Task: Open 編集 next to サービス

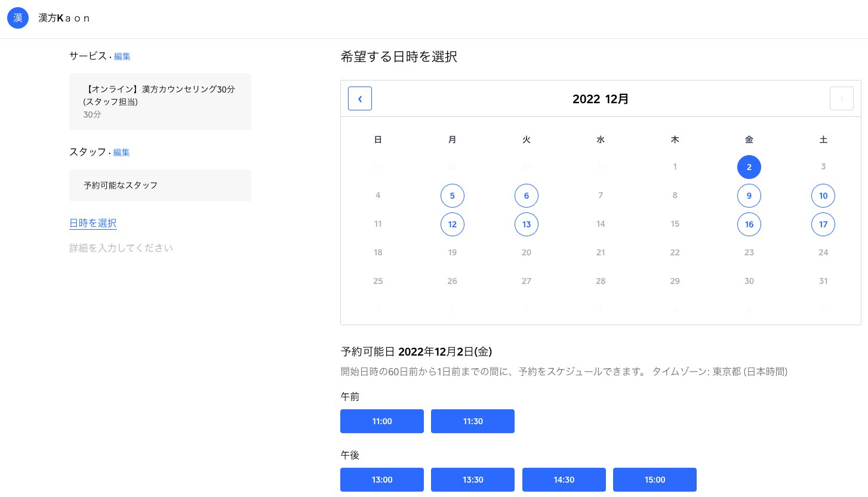Action: (122, 56)
